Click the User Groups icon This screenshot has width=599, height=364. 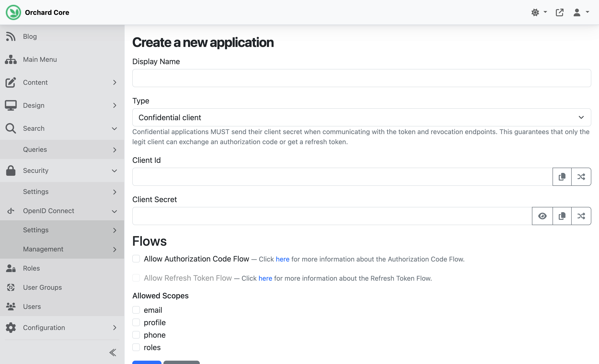(11, 287)
